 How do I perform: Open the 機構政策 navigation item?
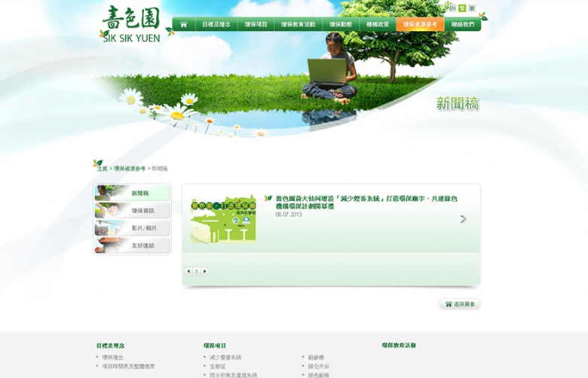377,24
